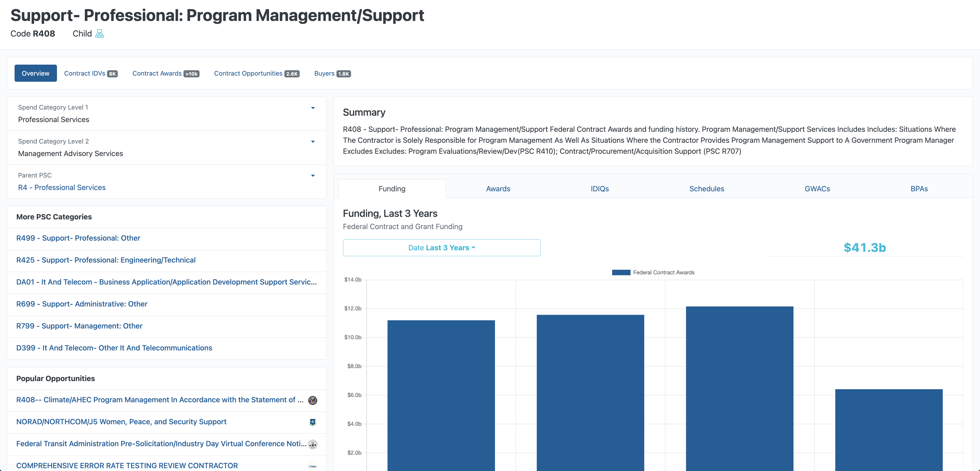Viewport: 980px width, 471px height.
Task: Click the CMS logo beside Comprehensive Error Rate
Action: click(313, 466)
